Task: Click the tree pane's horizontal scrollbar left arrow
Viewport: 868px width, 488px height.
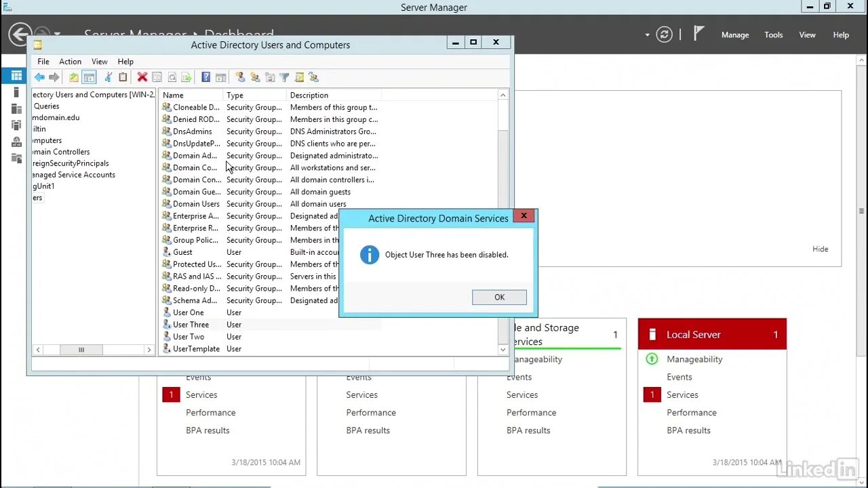Action: (x=38, y=350)
